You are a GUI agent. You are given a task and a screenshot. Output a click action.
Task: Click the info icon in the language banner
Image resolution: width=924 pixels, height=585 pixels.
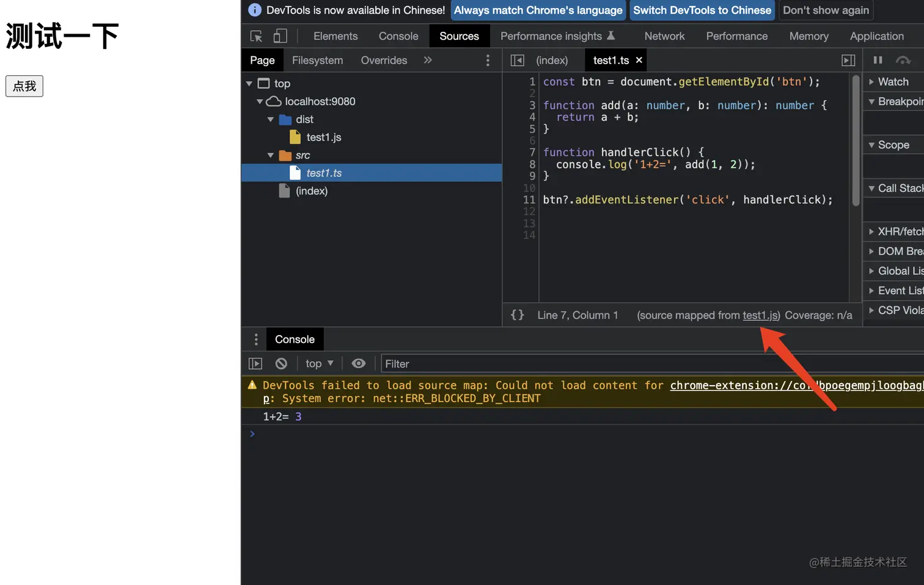coord(255,10)
